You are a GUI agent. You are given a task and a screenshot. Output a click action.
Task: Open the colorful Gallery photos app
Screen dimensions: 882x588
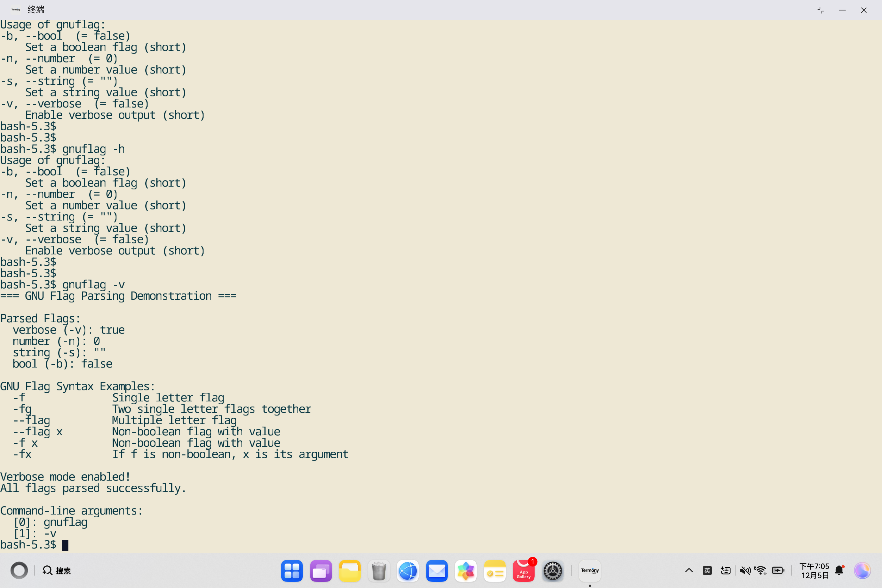click(x=465, y=571)
